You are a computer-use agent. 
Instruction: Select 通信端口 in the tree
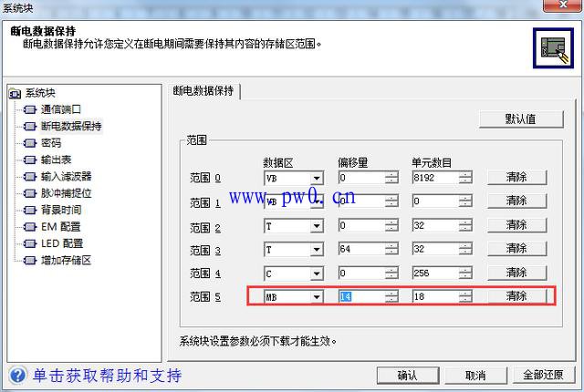pos(61,109)
